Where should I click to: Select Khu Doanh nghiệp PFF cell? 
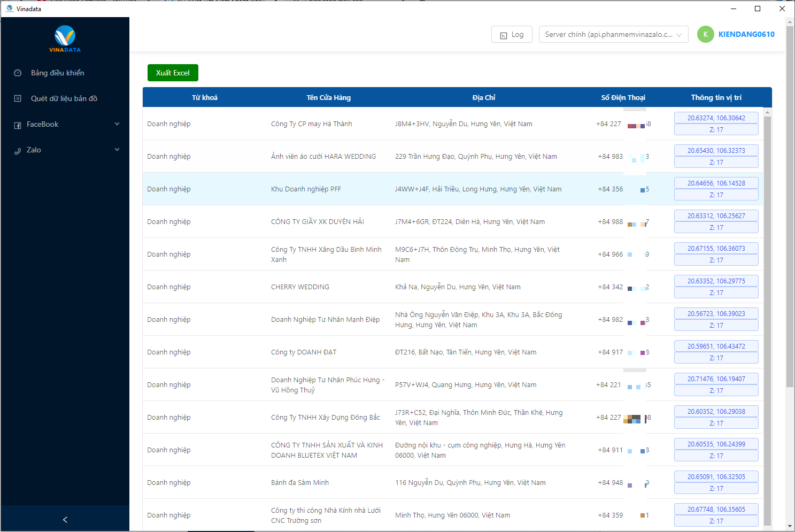coord(306,189)
